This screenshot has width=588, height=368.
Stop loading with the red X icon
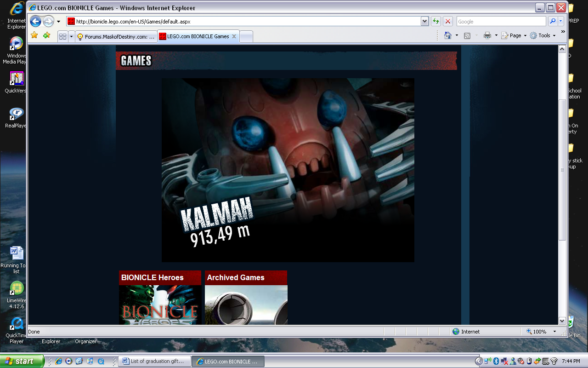pyautogui.click(x=448, y=22)
